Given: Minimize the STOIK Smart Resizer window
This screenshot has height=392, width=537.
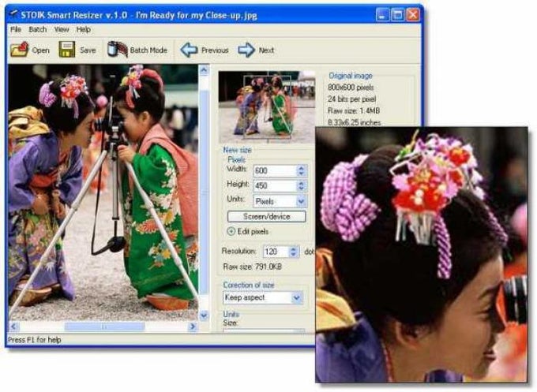Looking at the screenshot, I should 382,15.
